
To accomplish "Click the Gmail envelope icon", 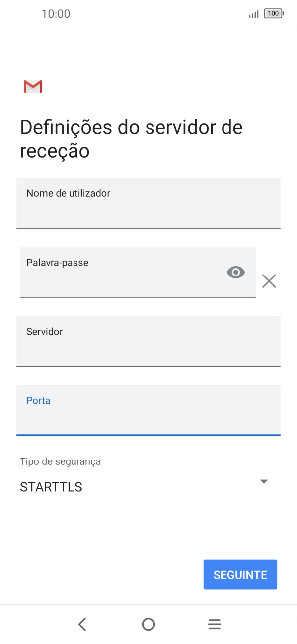I will pos(32,86).
